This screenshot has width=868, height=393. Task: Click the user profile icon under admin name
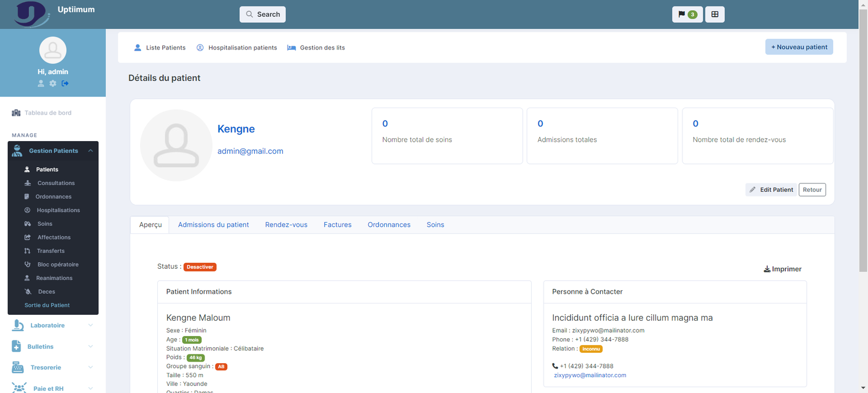pos(41,84)
